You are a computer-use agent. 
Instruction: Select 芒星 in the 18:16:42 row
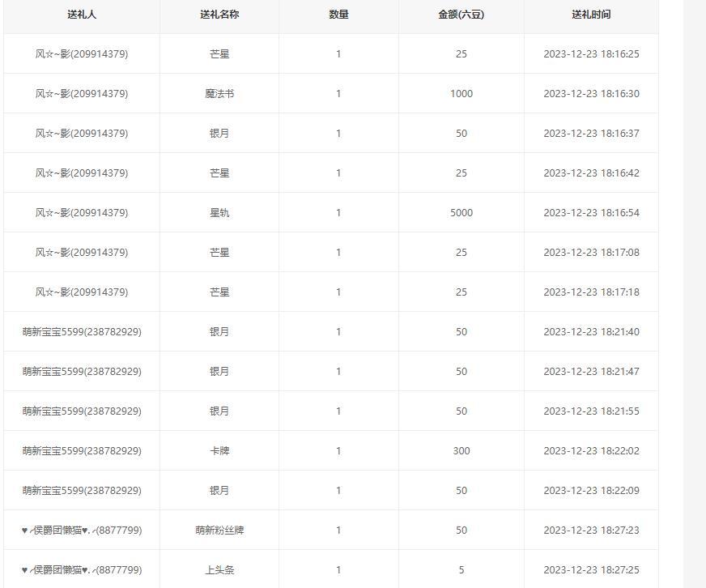[219, 173]
